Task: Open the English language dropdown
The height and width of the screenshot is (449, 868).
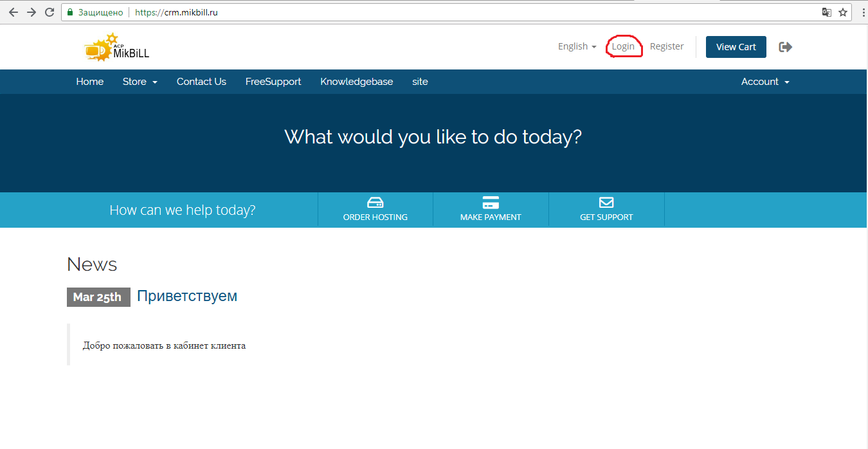Action: point(577,46)
